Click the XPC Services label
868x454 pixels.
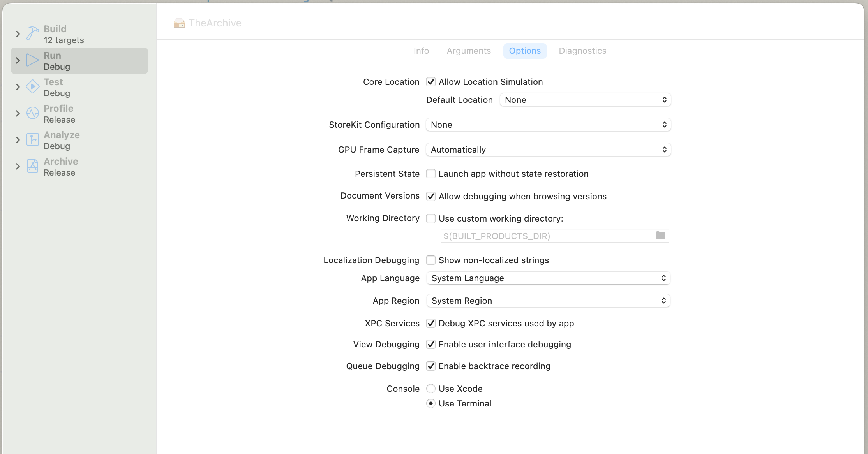(x=392, y=323)
